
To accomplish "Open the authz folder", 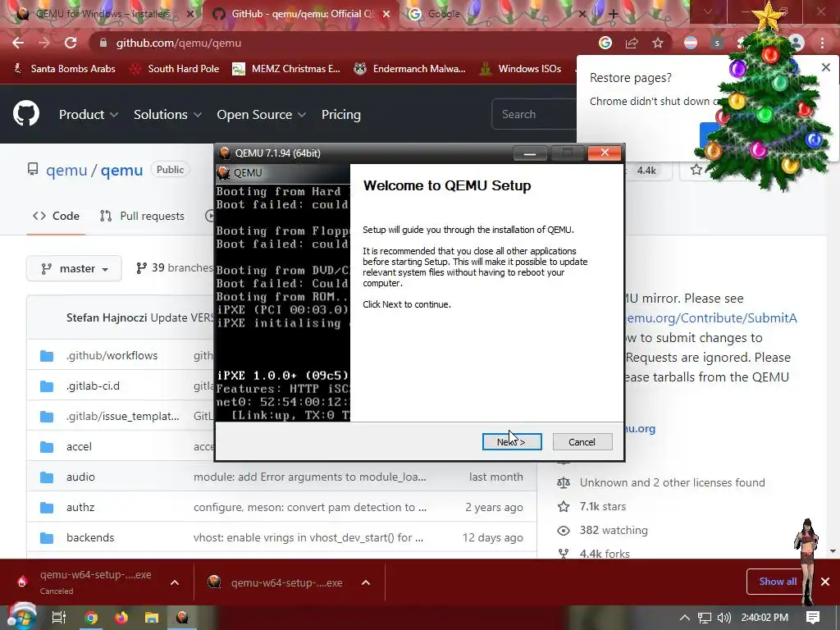I will (80, 507).
